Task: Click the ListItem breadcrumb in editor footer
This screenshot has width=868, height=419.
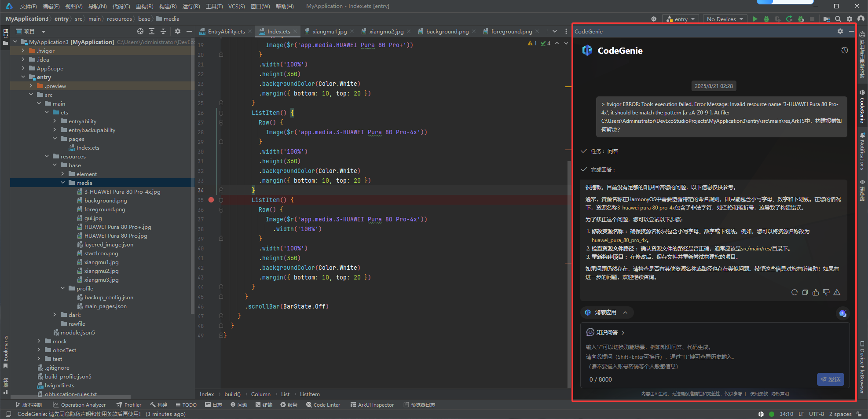Action: pos(310,394)
